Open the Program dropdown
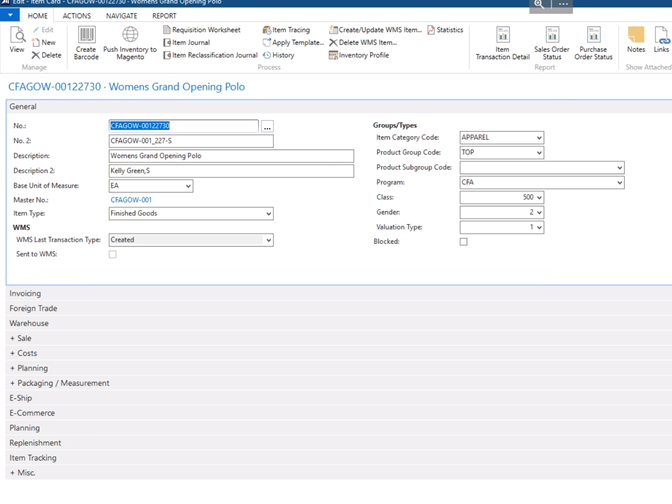This screenshot has width=672, height=504. (x=619, y=183)
